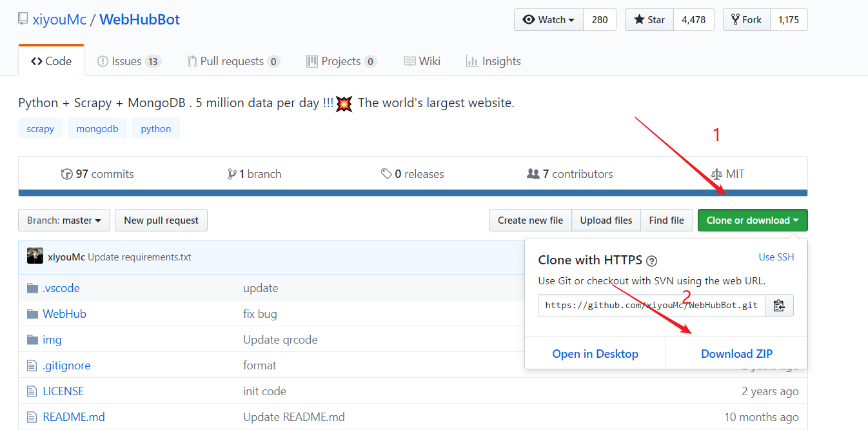The image size is (868, 430).
Task: Open 'Update qrcode' commit message
Action: click(281, 340)
